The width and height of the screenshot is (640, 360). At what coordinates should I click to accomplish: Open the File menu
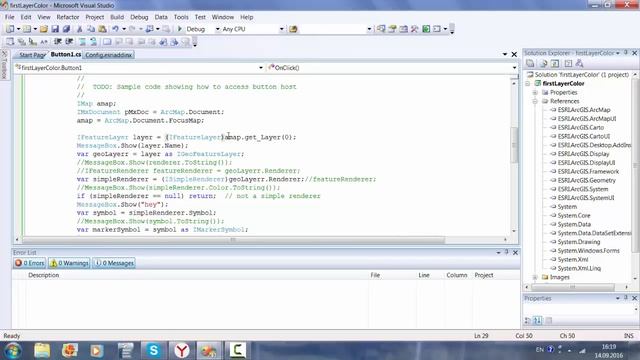10,17
